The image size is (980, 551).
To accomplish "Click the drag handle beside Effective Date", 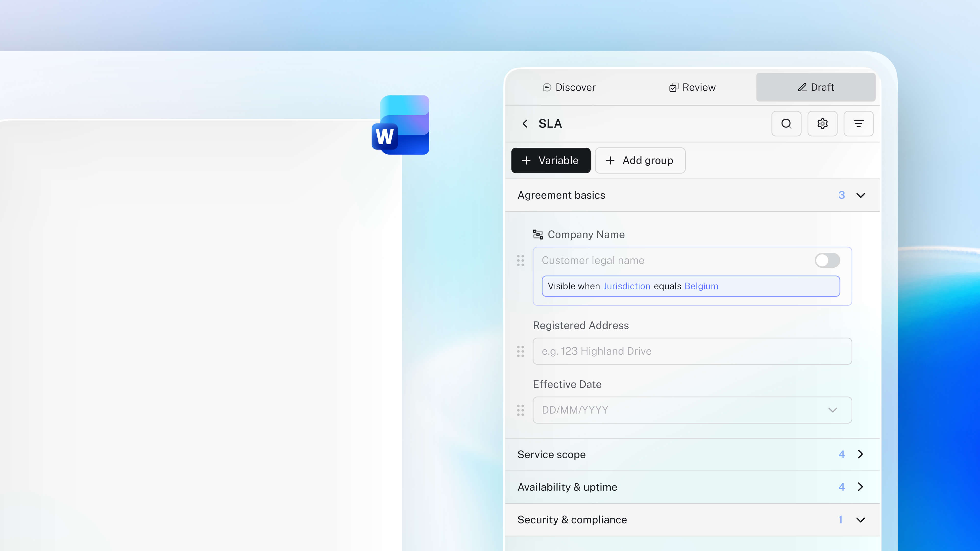I will click(x=520, y=410).
